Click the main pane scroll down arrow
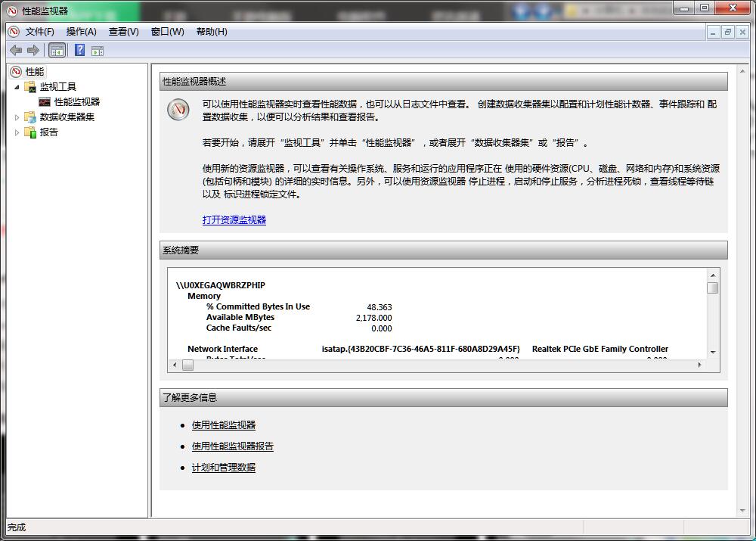The width and height of the screenshot is (756, 541). tap(742, 511)
